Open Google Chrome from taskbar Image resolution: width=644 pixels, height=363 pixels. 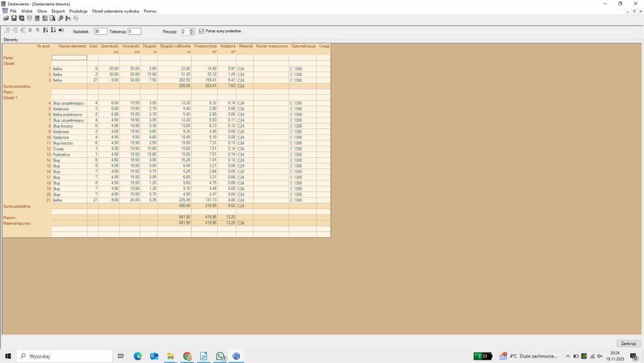pyautogui.click(x=187, y=356)
